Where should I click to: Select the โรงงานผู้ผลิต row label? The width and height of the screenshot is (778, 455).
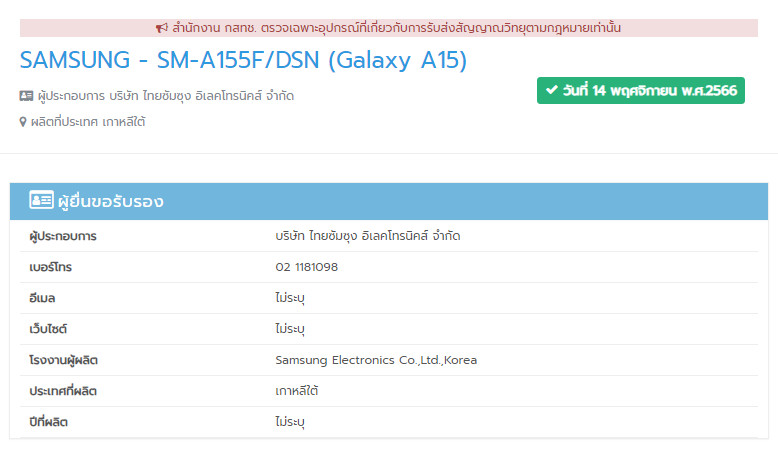point(64,360)
